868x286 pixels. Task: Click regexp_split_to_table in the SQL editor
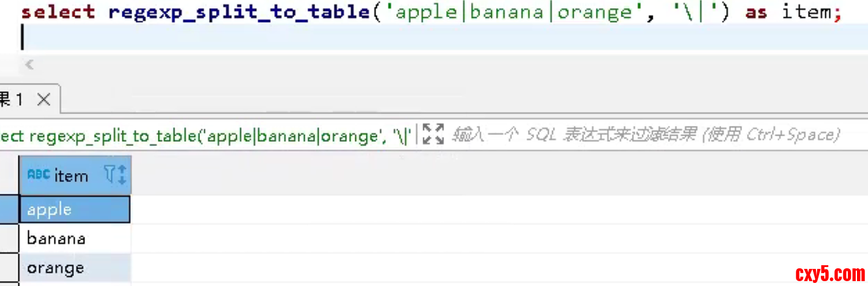tap(240, 13)
